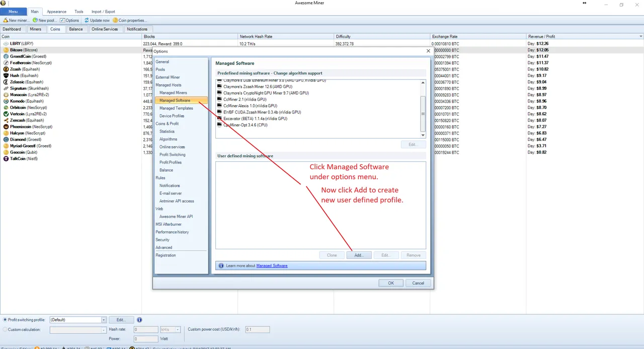
Task: Close the Options dialog with X
Action: [x=428, y=51]
